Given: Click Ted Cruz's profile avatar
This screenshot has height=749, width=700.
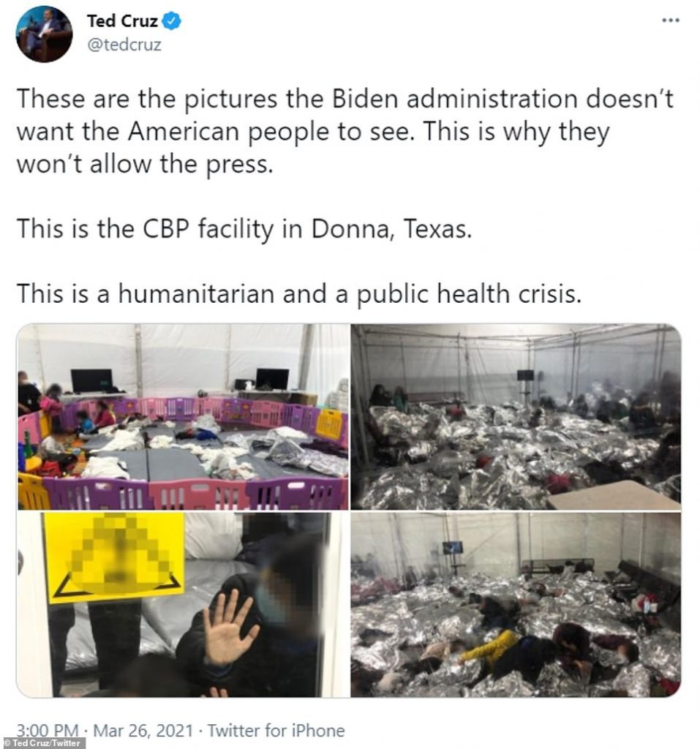Looking at the screenshot, I should click(x=44, y=34).
